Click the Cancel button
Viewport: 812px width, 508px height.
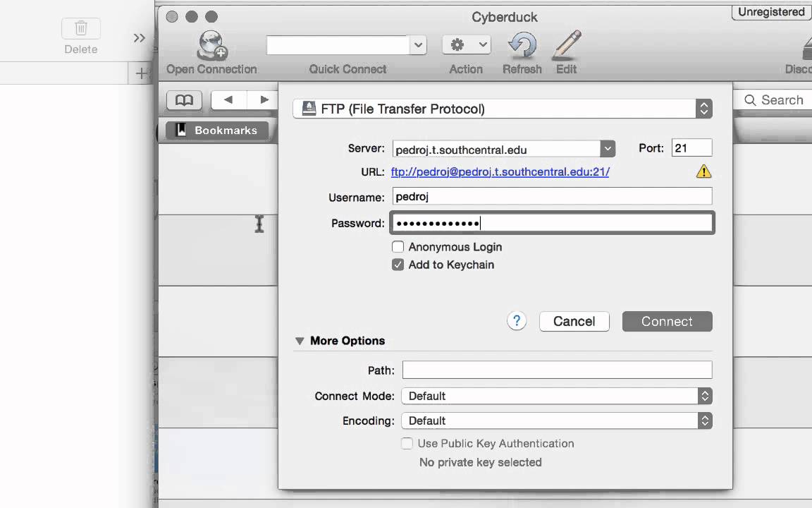(x=574, y=322)
